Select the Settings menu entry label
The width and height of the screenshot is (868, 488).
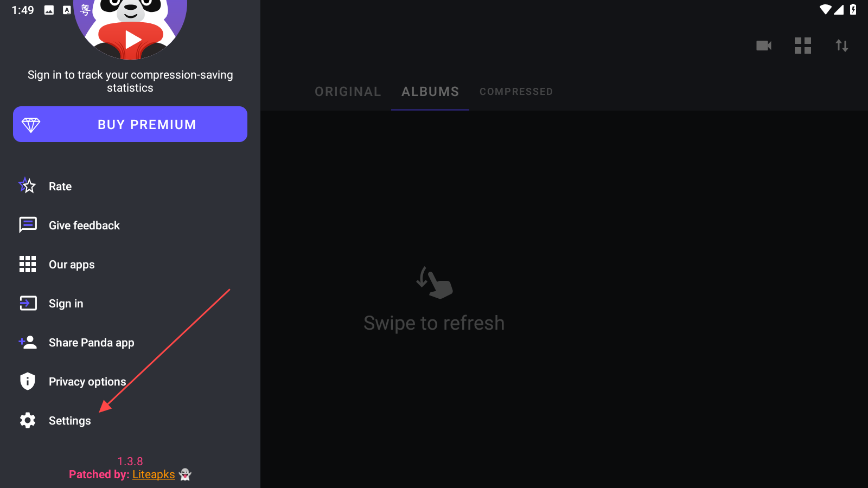pyautogui.click(x=70, y=421)
